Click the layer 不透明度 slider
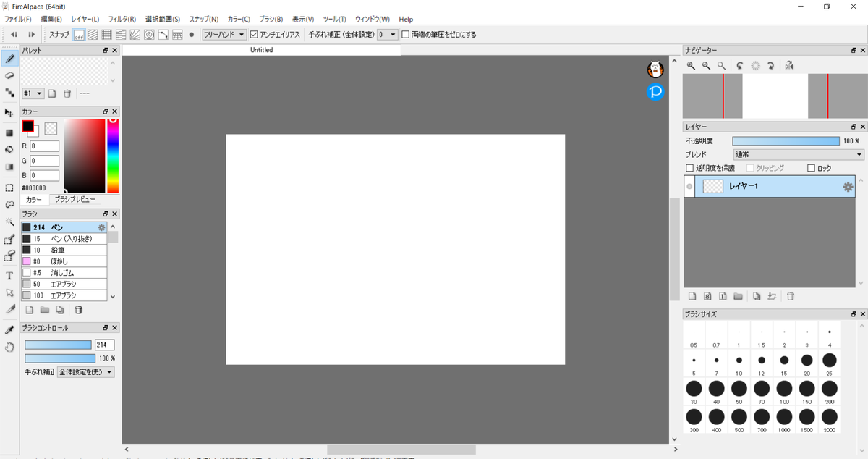Viewport: 868px width, 459px height. (786, 140)
